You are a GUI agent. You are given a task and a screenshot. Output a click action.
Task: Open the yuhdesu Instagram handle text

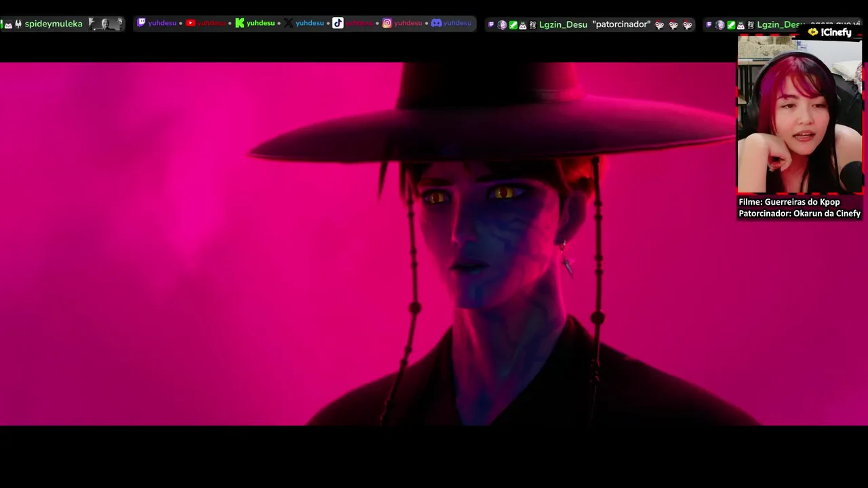tap(408, 23)
